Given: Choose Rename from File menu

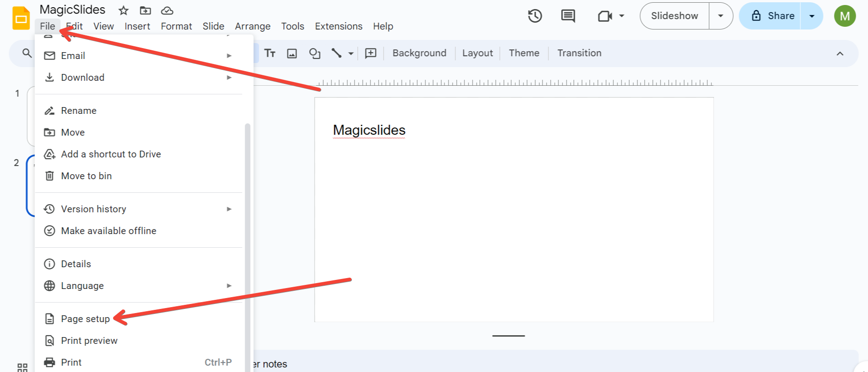Looking at the screenshot, I should tap(138, 111).
